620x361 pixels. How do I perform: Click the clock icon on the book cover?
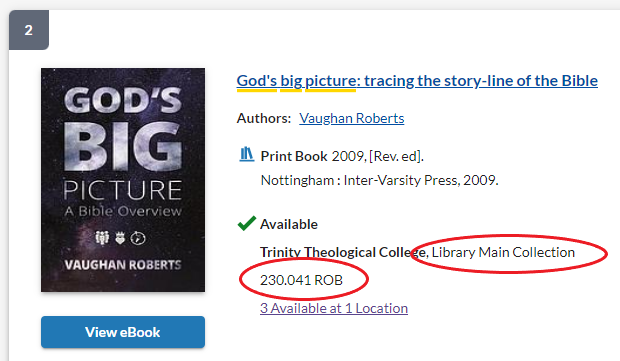(x=138, y=238)
